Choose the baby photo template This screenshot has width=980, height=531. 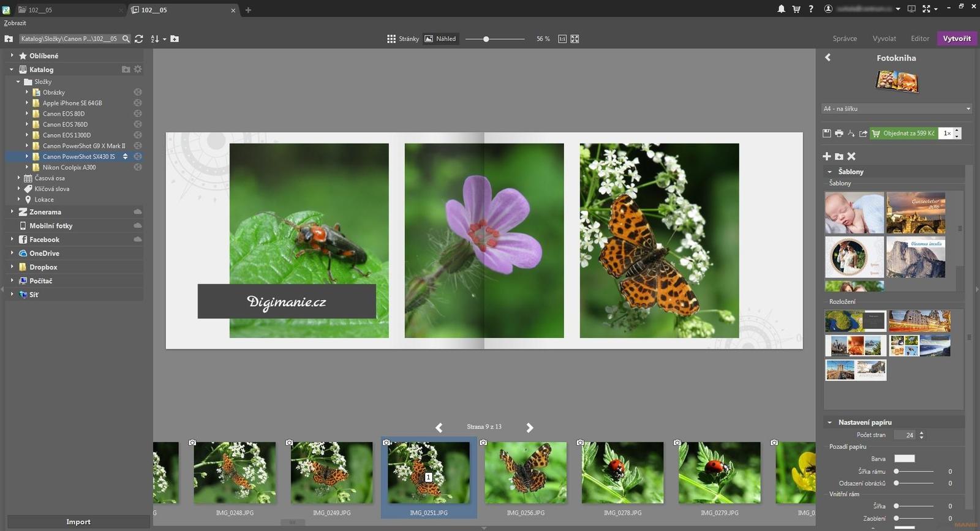[854, 213]
